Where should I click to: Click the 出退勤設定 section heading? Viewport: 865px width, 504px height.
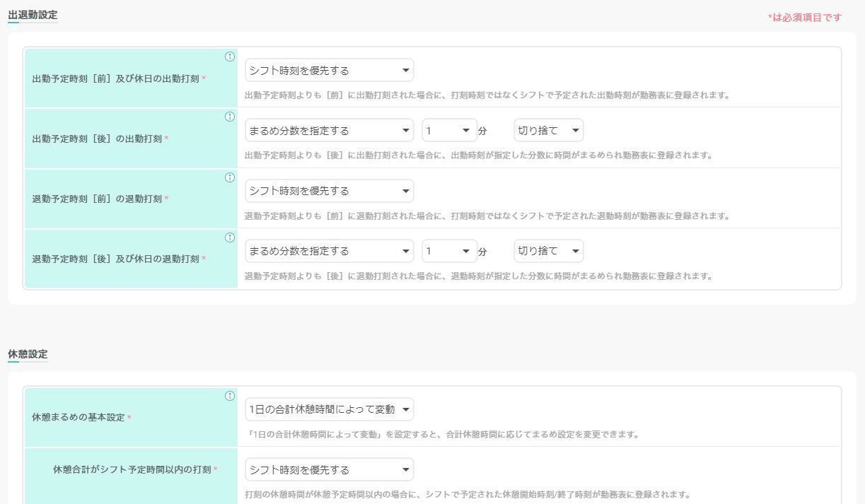[33, 14]
